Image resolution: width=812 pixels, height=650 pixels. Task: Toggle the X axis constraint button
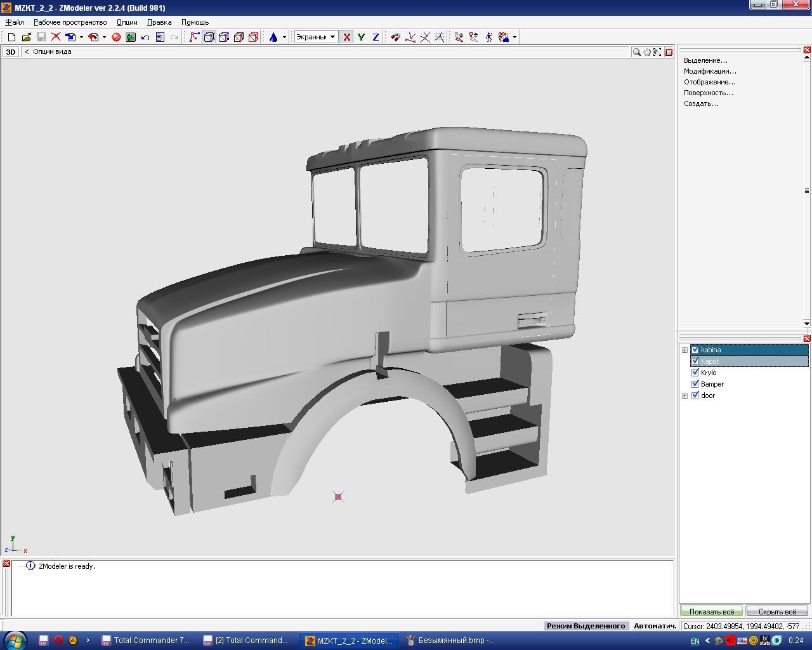click(347, 37)
